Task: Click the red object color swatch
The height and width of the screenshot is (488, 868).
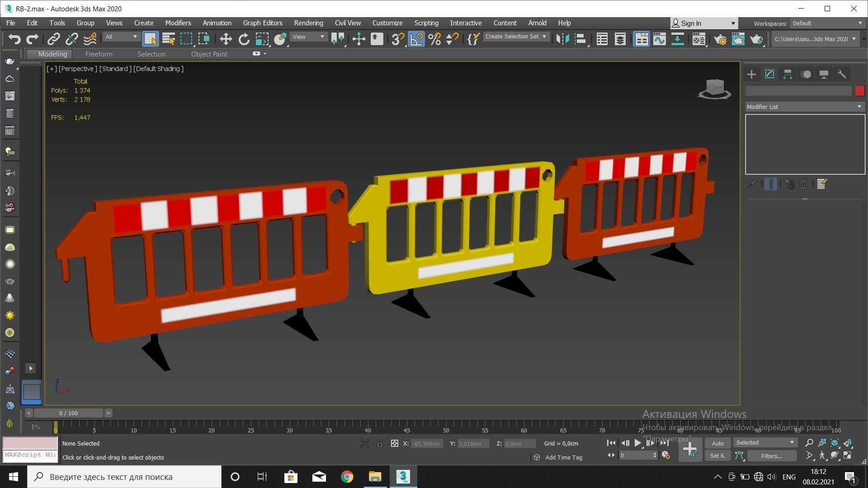Action: (x=859, y=91)
